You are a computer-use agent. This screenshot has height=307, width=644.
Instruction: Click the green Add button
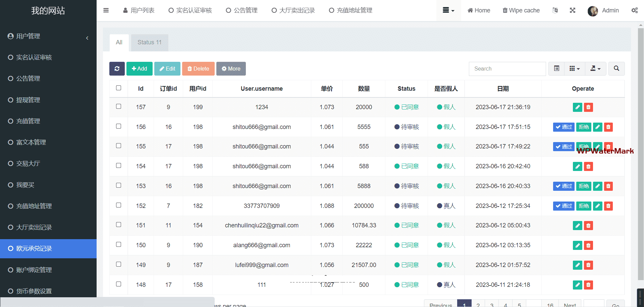click(x=139, y=69)
